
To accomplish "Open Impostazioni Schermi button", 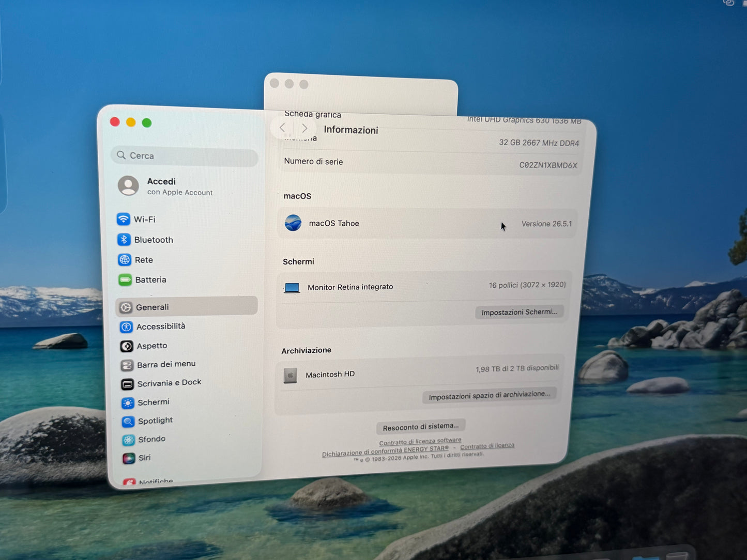I will pyautogui.click(x=519, y=312).
